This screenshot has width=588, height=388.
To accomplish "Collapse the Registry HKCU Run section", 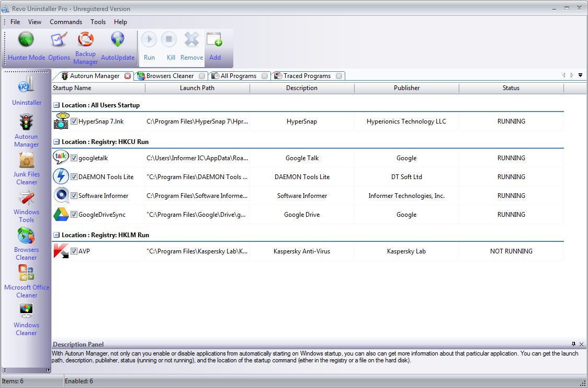I will pyautogui.click(x=55, y=141).
